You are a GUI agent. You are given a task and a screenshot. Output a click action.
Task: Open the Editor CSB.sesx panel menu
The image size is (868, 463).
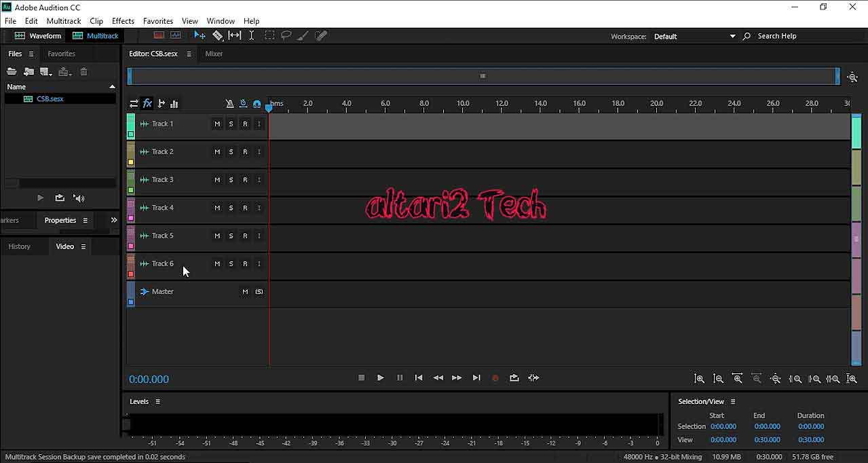coord(189,54)
